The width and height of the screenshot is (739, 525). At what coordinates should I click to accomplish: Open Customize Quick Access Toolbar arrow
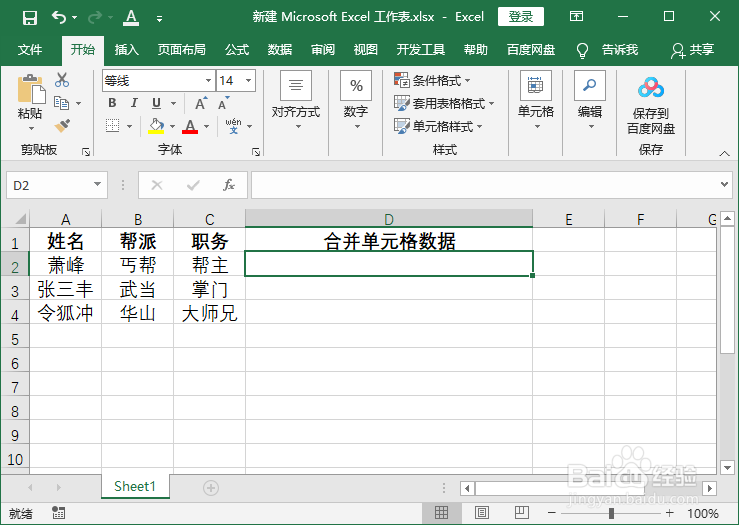click(x=159, y=18)
